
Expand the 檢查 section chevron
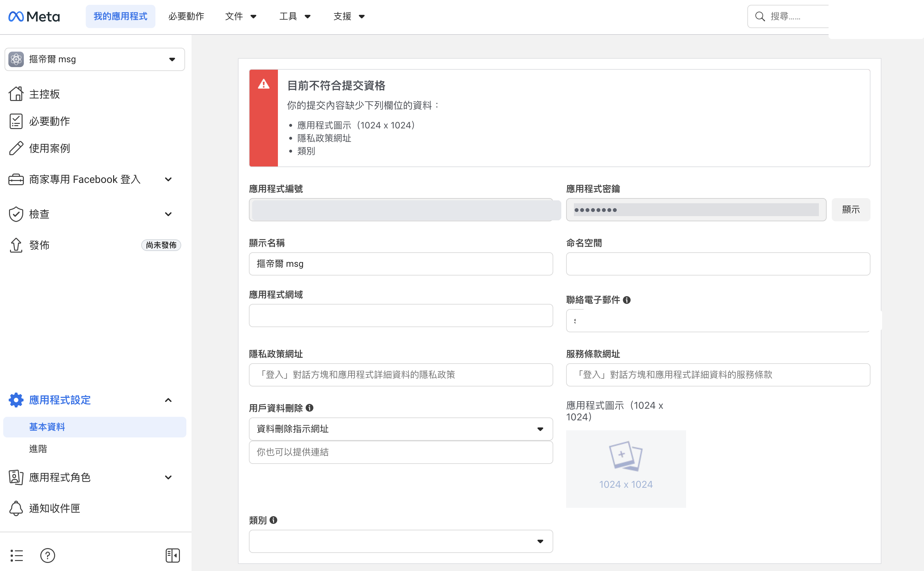[x=168, y=214]
